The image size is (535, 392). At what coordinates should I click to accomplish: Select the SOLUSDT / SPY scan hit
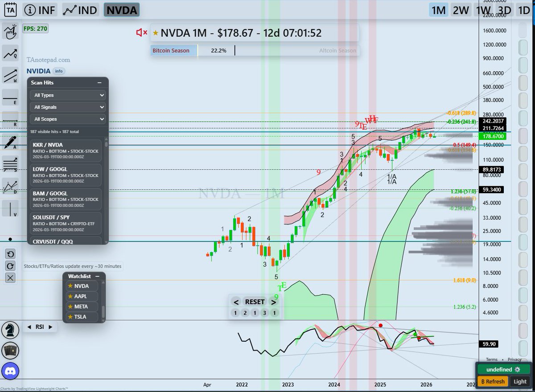click(66, 223)
